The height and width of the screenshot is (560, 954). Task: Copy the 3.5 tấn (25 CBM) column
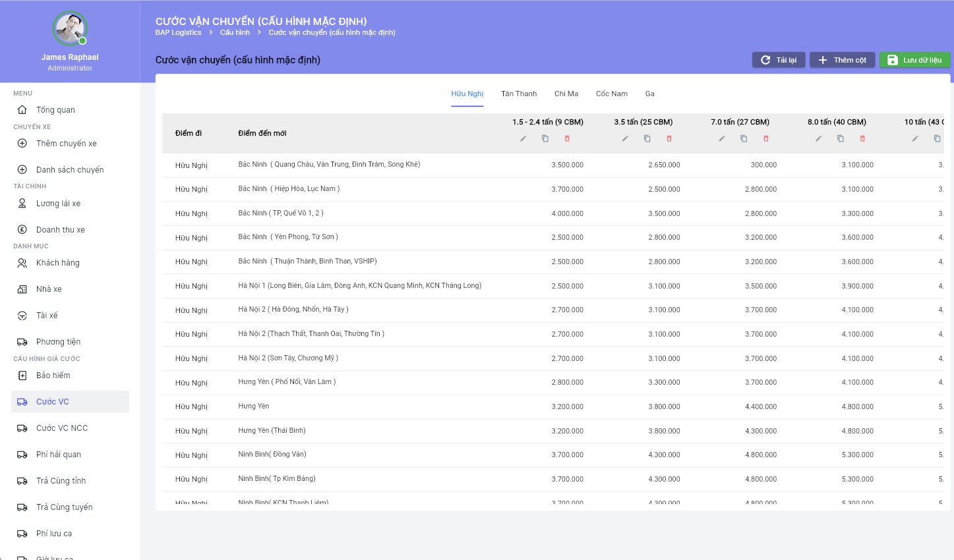pos(647,138)
